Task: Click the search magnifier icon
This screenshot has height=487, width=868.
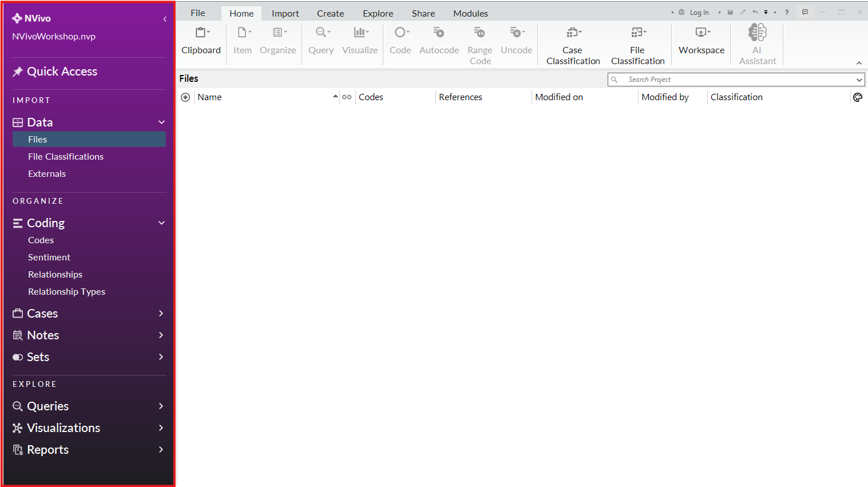Action: [615, 80]
